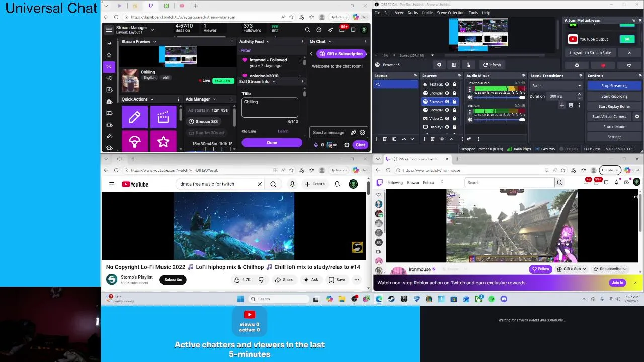This screenshot has width=644, height=362.
Task: Open OBS source properties gear under Sources
Action: (442, 139)
